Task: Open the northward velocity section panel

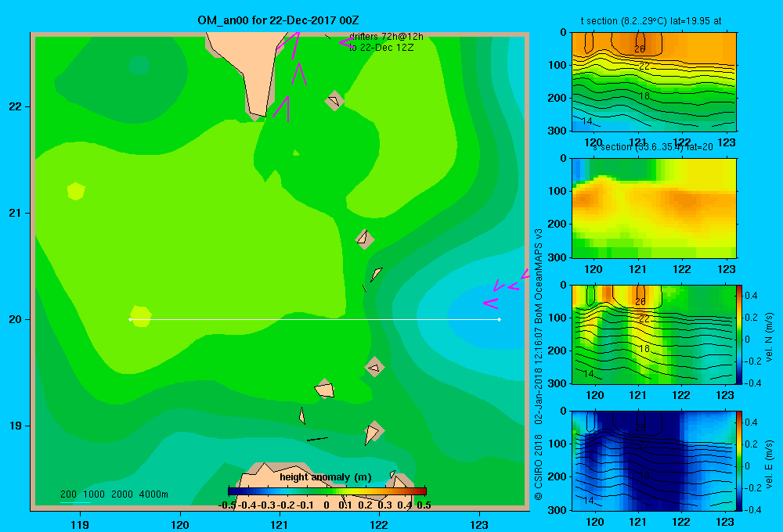Action: [x=654, y=334]
